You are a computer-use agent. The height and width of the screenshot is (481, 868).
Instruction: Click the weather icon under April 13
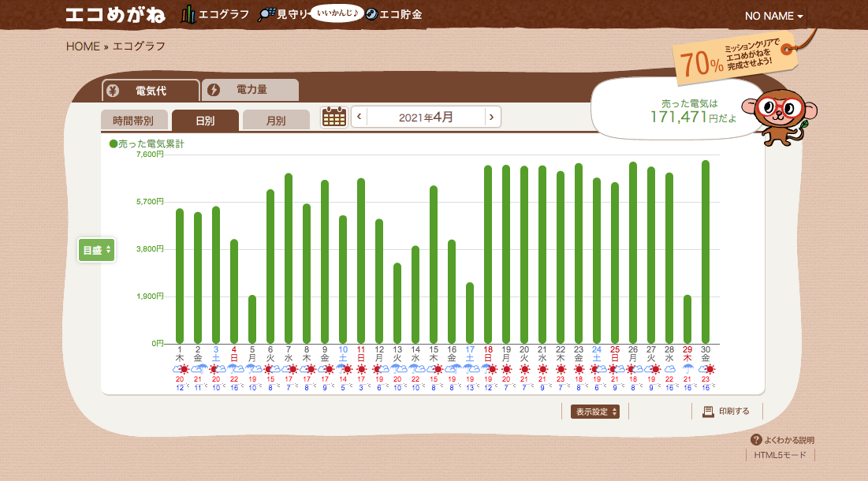pos(399,369)
